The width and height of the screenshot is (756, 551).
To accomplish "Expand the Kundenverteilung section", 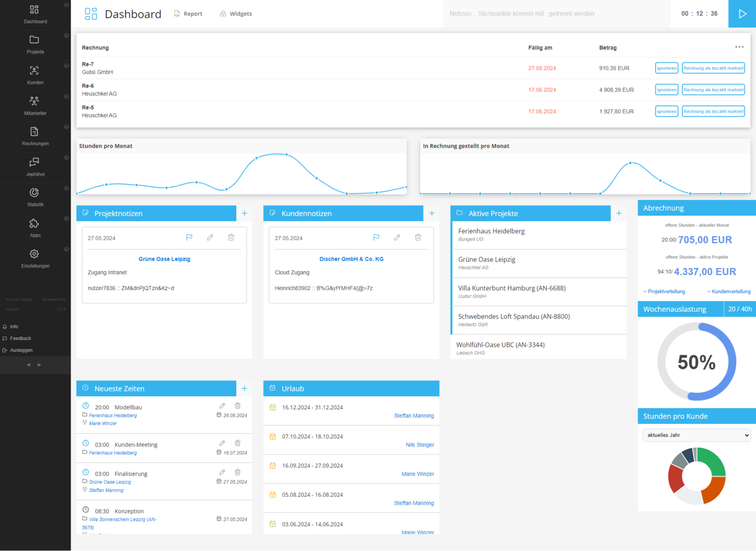I will tap(729, 292).
